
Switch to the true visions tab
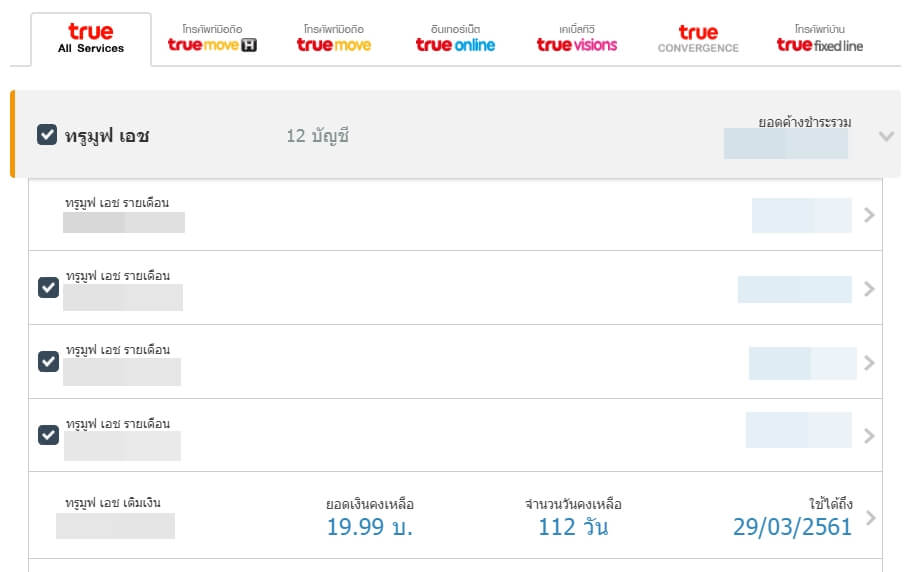[x=577, y=39]
